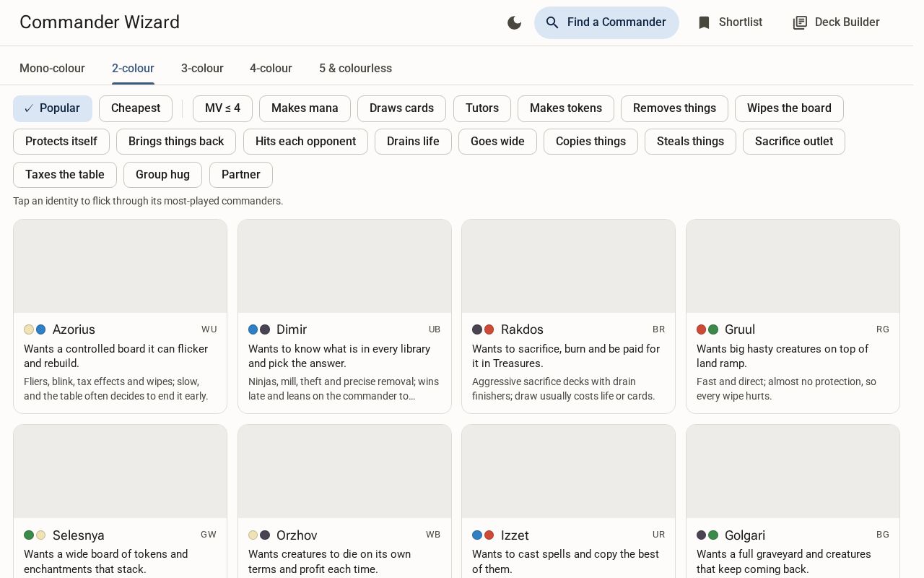Toggle the Makes tokens filter
The width and height of the screenshot is (924, 578).
tap(566, 108)
